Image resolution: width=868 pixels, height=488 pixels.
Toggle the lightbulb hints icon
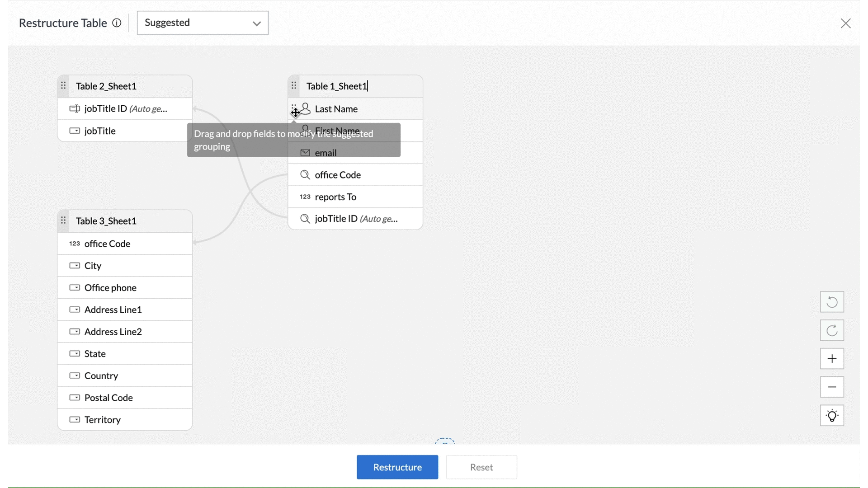832,416
